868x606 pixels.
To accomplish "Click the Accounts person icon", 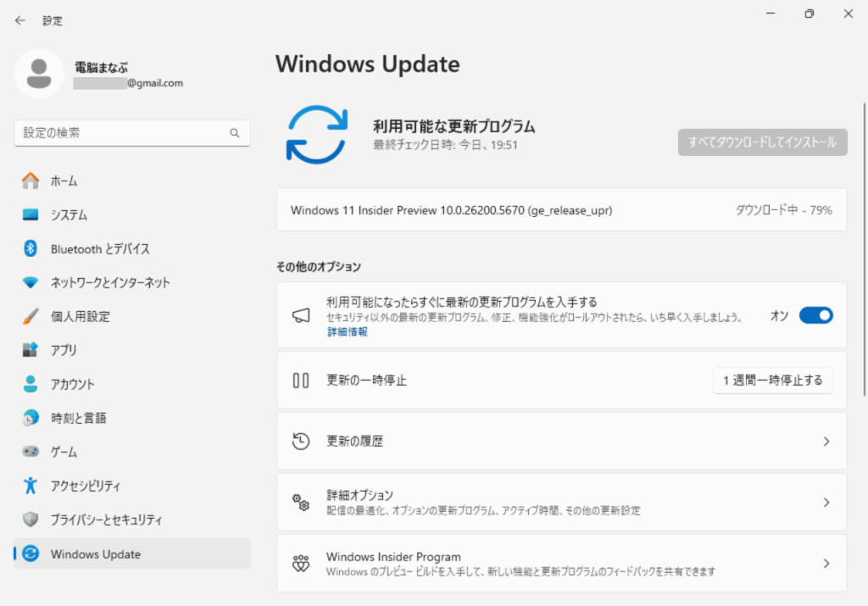I will pyautogui.click(x=31, y=384).
